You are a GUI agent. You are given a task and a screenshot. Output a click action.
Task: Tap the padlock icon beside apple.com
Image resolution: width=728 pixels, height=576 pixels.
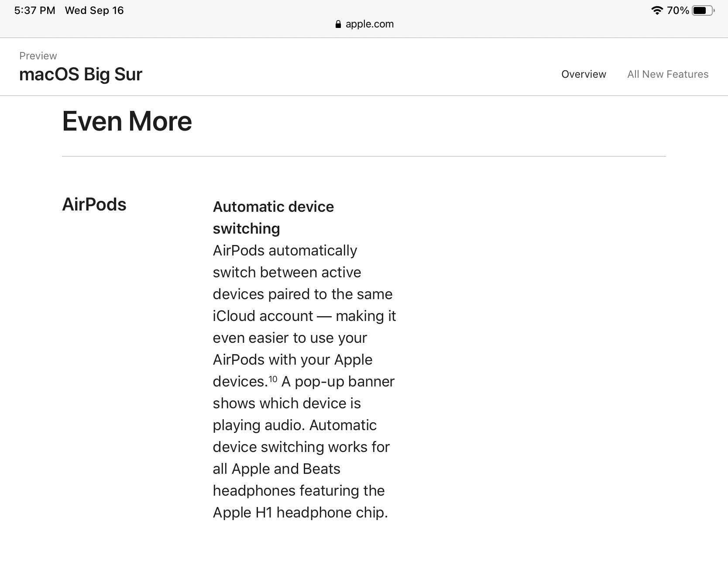coord(338,24)
